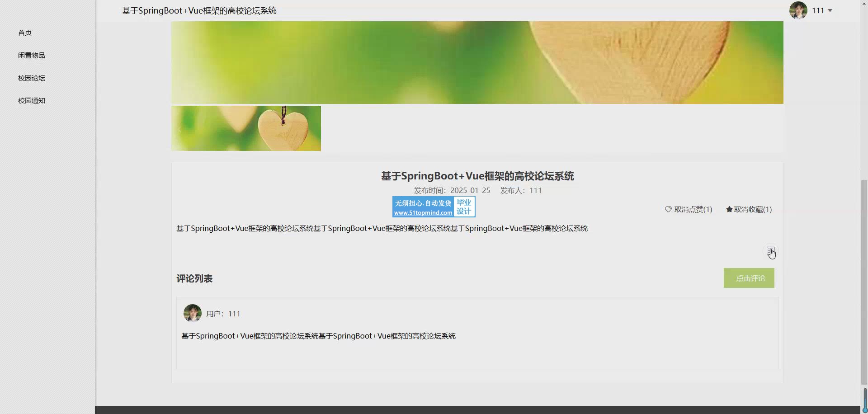Viewport: 868px width, 414px height.
Task: Select the wooden heart thumbnail below the banner
Action: (x=246, y=128)
